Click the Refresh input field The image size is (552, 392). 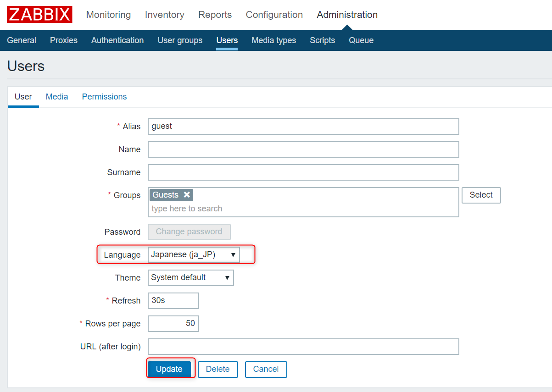tap(173, 301)
